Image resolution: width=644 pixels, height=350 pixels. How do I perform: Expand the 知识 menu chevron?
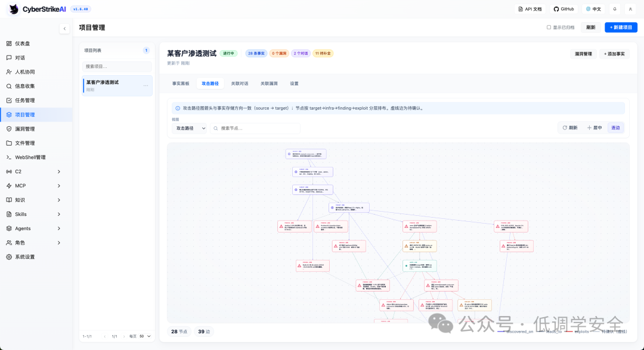58,200
